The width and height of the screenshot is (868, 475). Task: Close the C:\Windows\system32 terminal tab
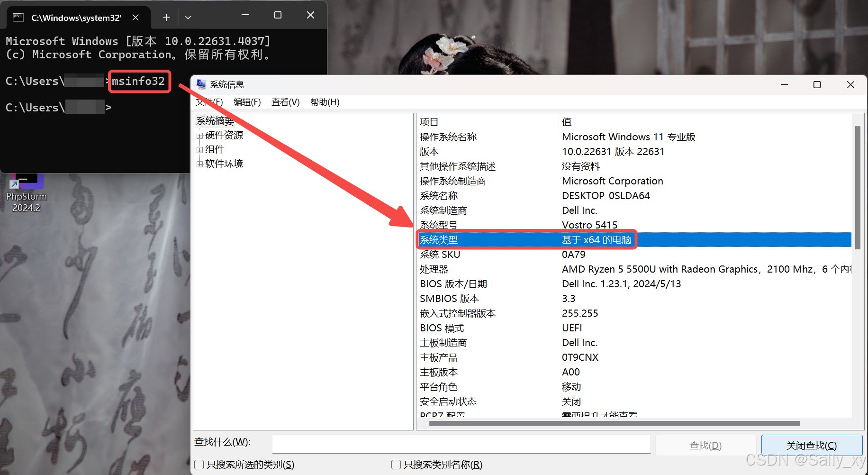(x=136, y=18)
